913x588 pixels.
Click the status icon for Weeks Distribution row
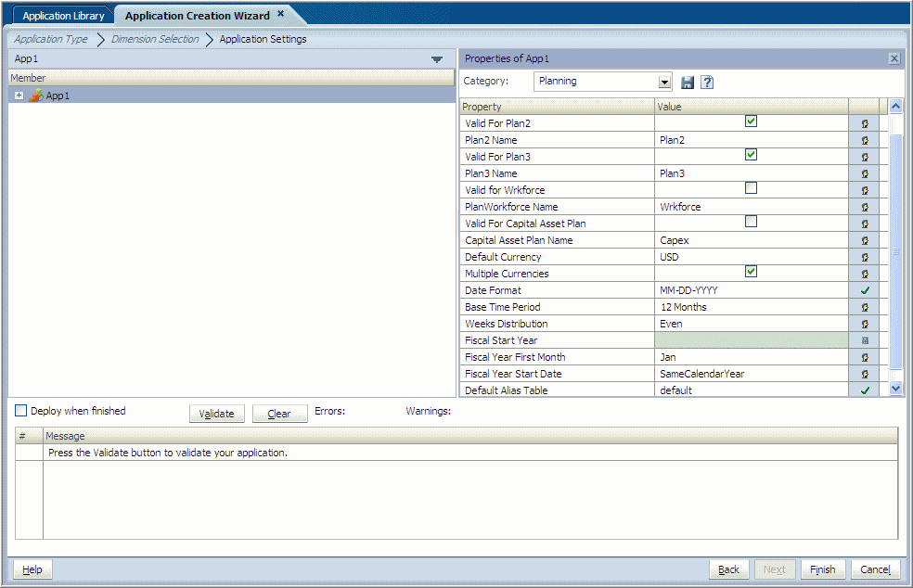pos(865,325)
